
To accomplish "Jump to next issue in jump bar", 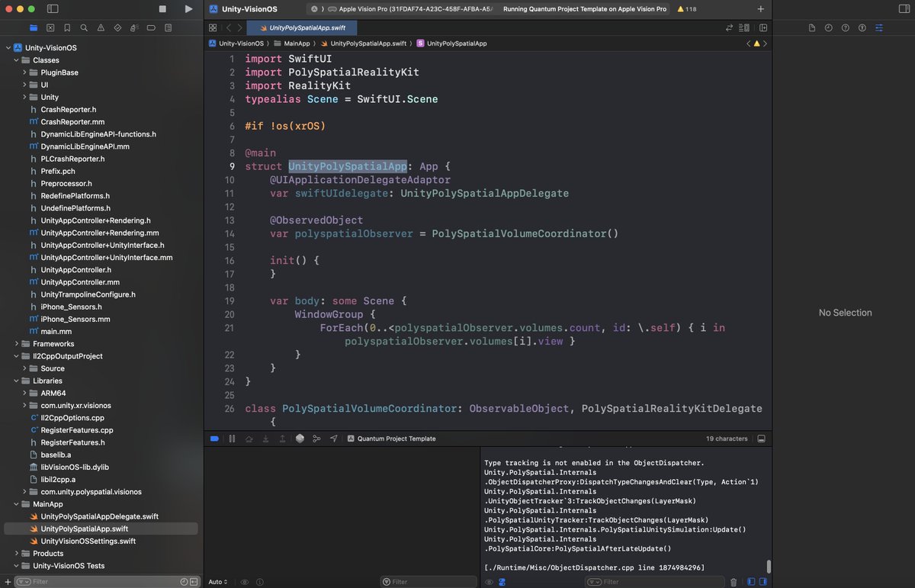I will click(765, 43).
